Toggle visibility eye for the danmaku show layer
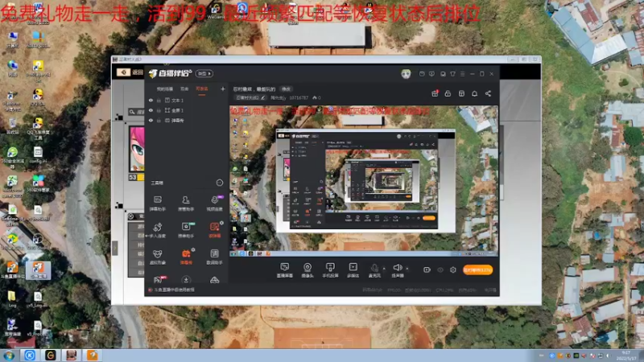Screen dimensions: 644x362 point(151,121)
